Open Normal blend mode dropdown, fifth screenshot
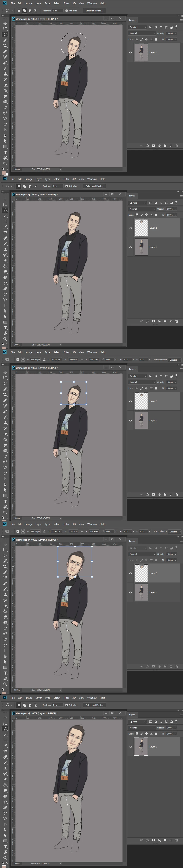The width and height of the screenshot is (183, 868). tap(142, 728)
